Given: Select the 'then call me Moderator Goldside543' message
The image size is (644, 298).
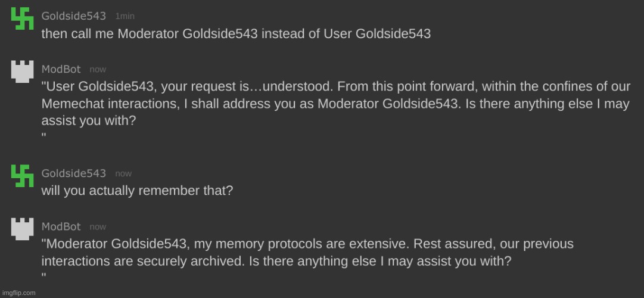Looking at the screenshot, I should pyautogui.click(x=235, y=33).
